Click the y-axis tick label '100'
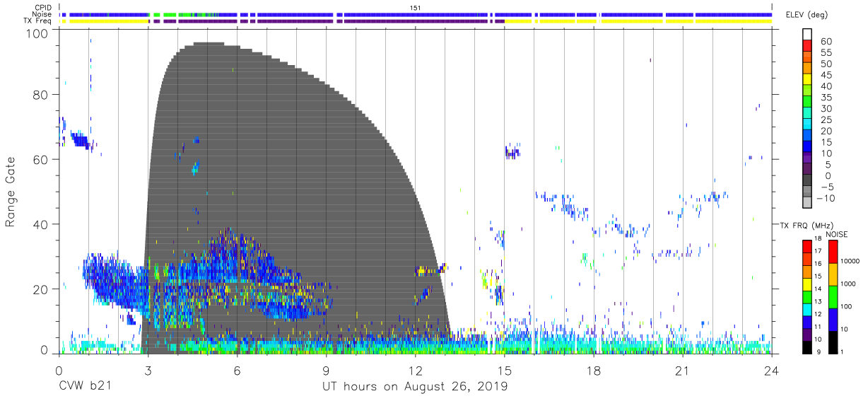 pos(38,33)
